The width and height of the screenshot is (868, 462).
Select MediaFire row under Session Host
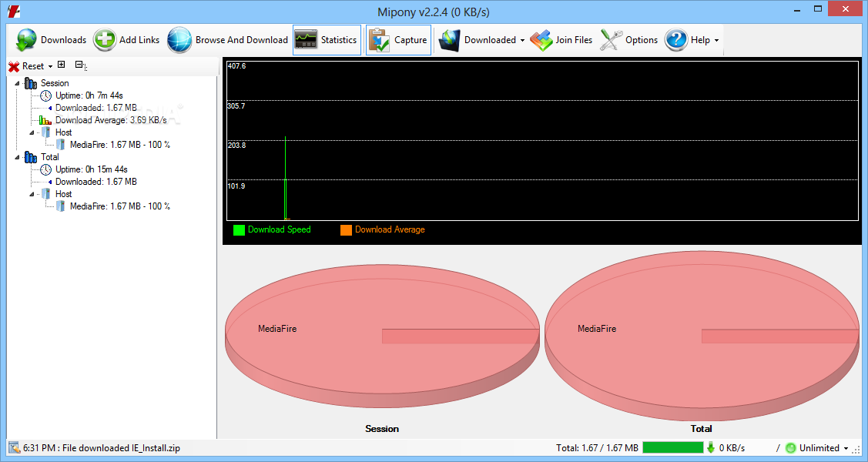click(120, 145)
